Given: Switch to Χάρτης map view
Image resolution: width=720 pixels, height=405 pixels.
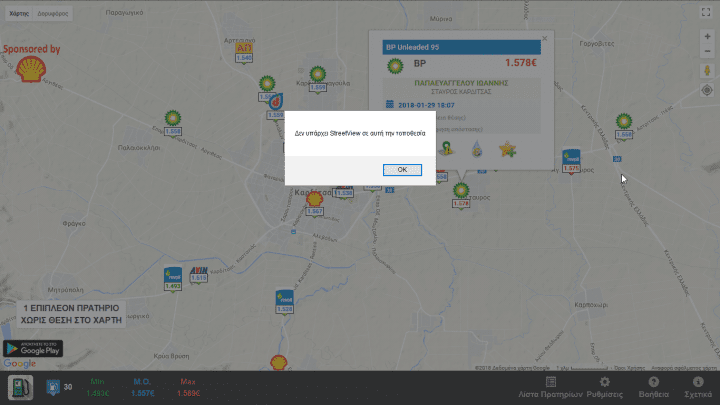Looking at the screenshot, I should point(19,13).
